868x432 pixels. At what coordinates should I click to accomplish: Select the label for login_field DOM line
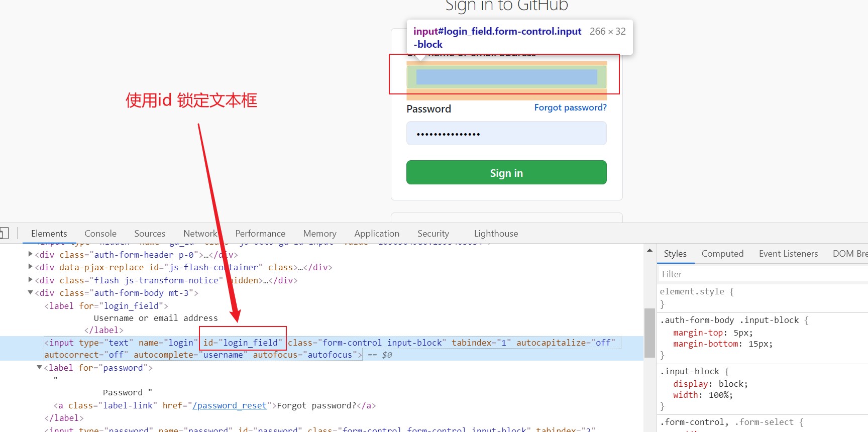tap(106, 306)
